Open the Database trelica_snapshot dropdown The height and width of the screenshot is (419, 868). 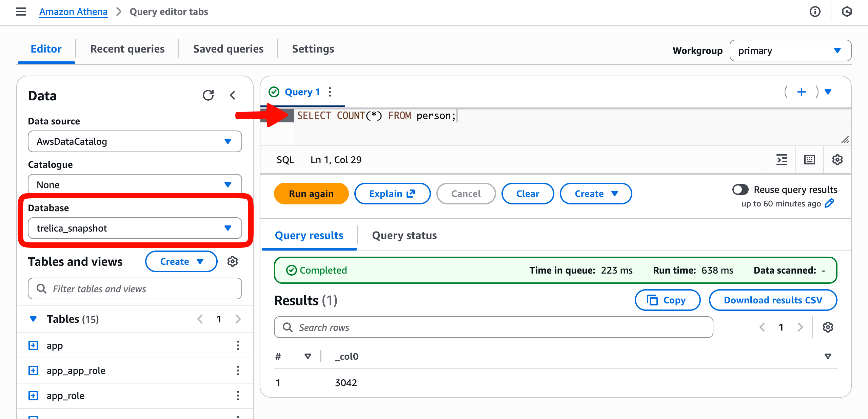135,228
